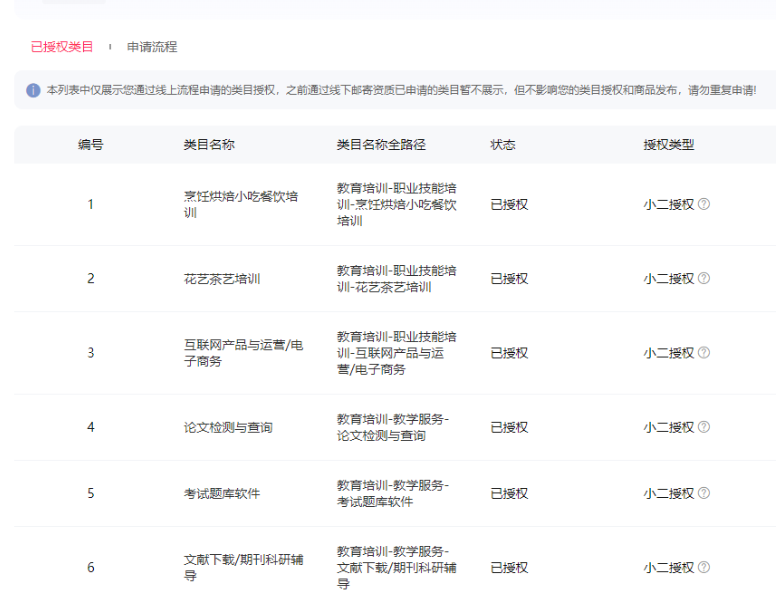Screen dimensions: 776x597
Task: Click the 已授权 status in row 1
Action: pyautogui.click(x=509, y=204)
